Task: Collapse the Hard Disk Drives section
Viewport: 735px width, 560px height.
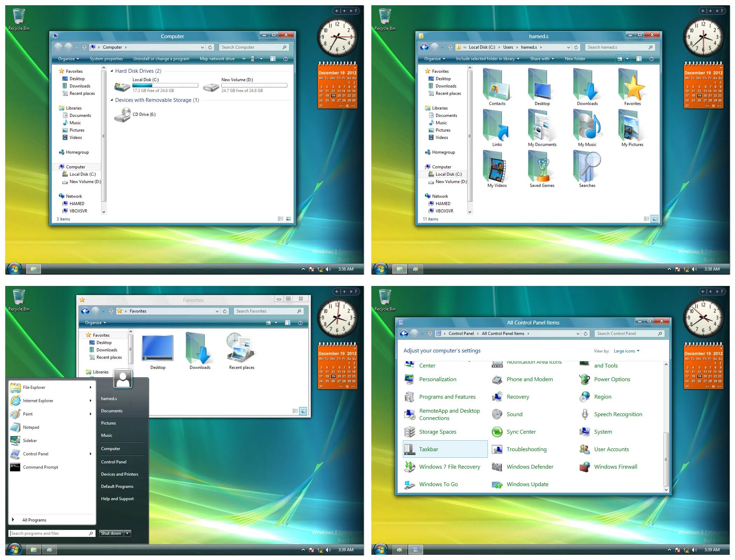Action: tap(112, 71)
